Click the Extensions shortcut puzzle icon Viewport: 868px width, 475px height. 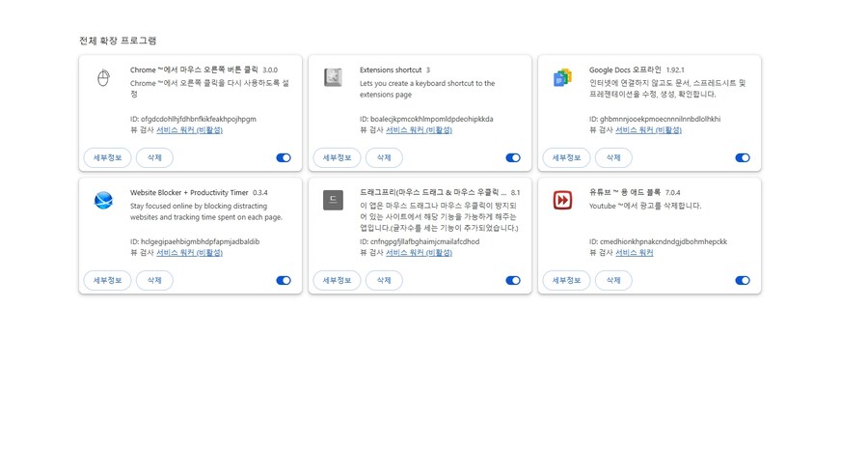tap(333, 77)
